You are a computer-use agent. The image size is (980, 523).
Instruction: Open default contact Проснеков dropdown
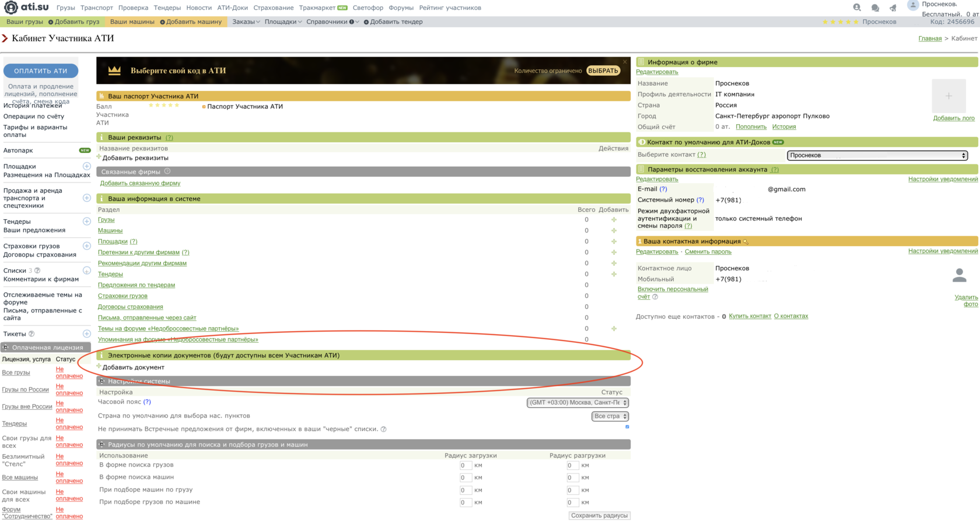[877, 155]
